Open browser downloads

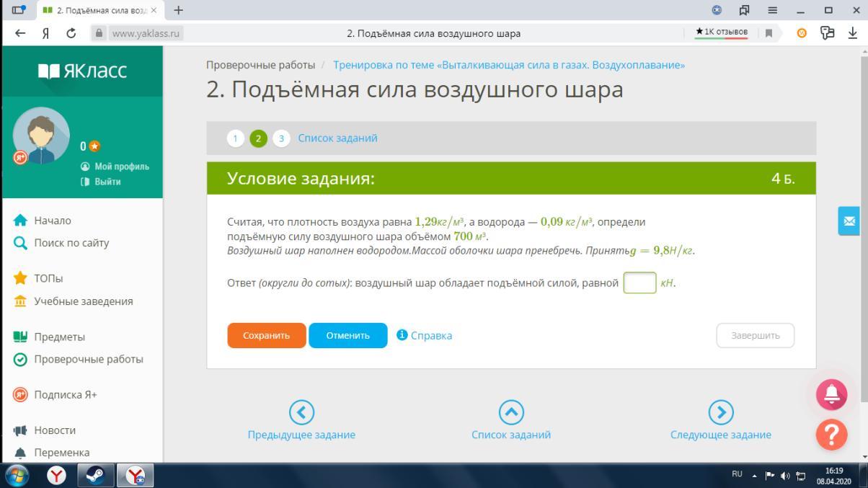[853, 33]
